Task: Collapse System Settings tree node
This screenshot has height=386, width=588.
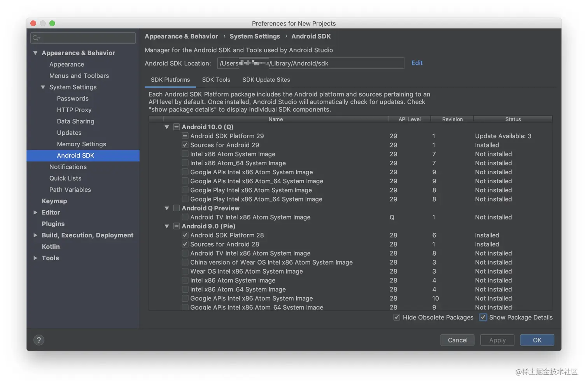Action: click(43, 87)
